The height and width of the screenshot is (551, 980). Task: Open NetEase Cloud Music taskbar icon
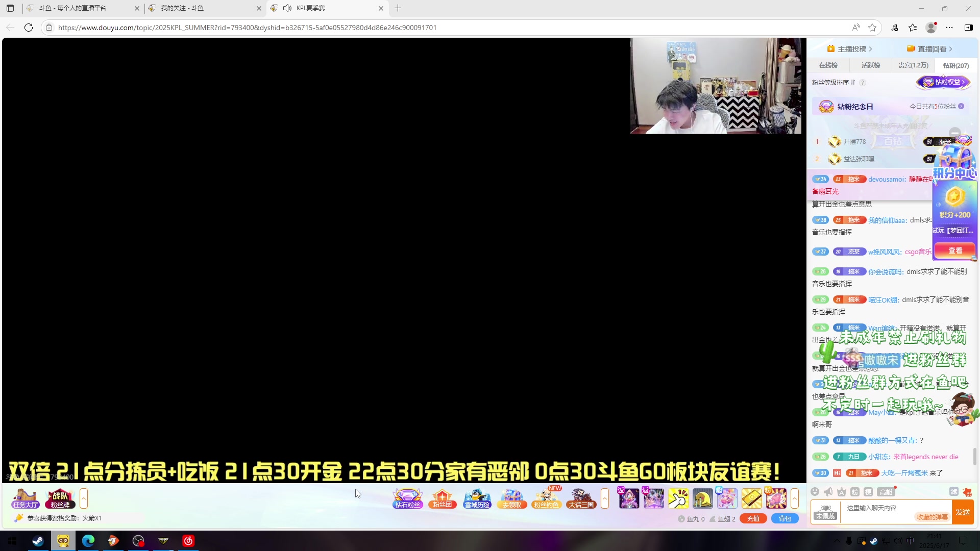[x=188, y=541]
